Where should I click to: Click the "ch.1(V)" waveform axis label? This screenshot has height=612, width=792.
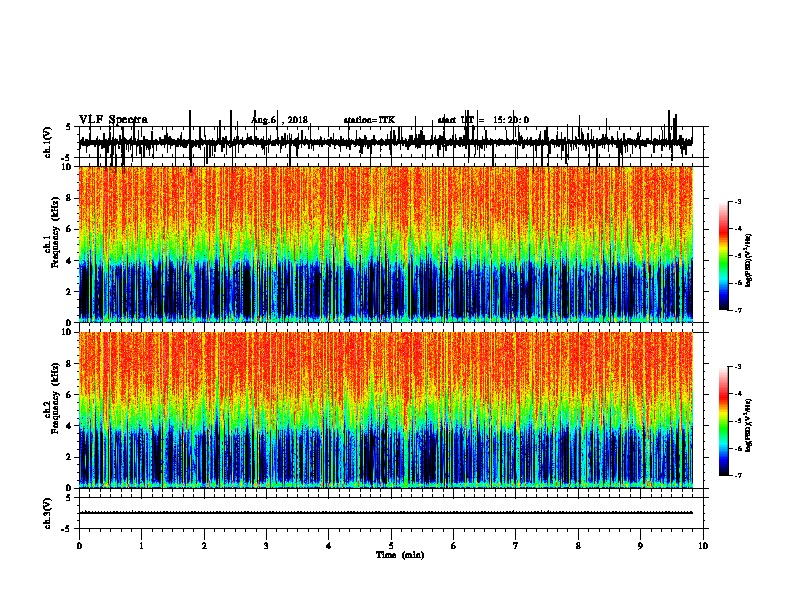[48, 142]
